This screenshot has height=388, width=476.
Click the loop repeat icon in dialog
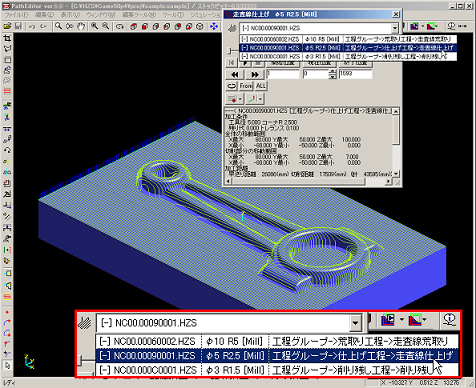[x=231, y=86]
